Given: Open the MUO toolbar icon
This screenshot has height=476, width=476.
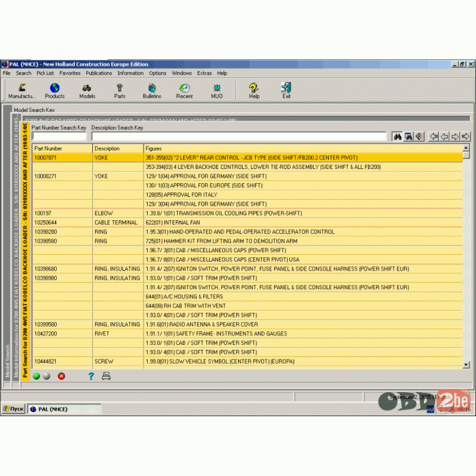Looking at the screenshot, I should click(217, 91).
